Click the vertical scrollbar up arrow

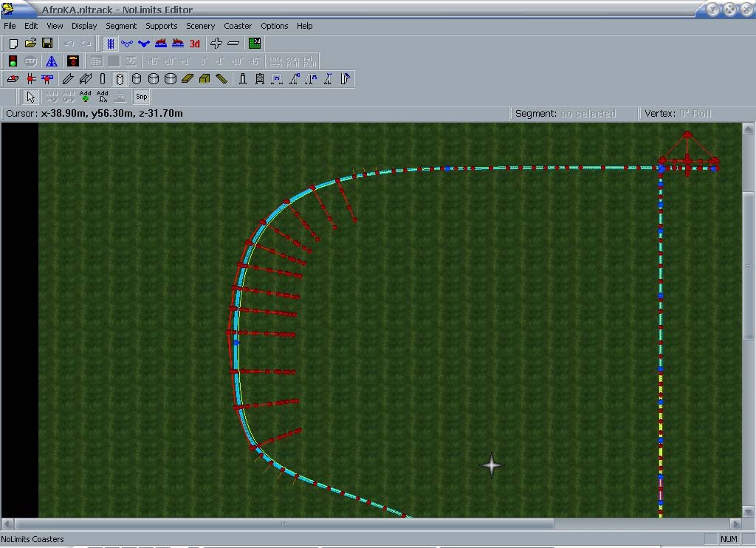748,129
